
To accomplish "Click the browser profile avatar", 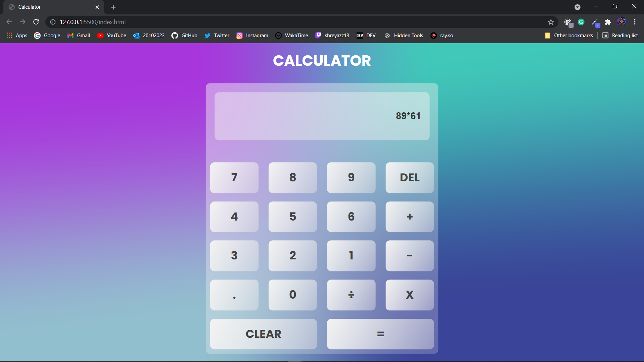I will coord(622,21).
